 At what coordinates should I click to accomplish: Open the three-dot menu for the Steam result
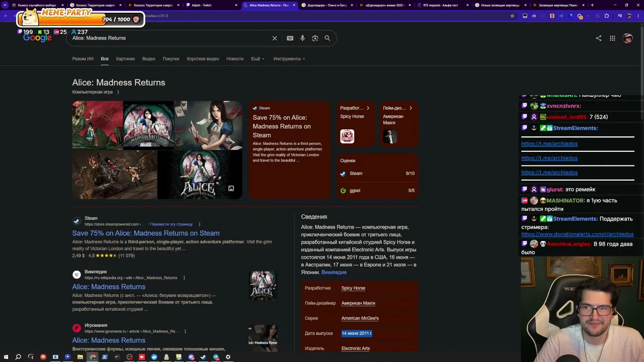tap(199, 224)
